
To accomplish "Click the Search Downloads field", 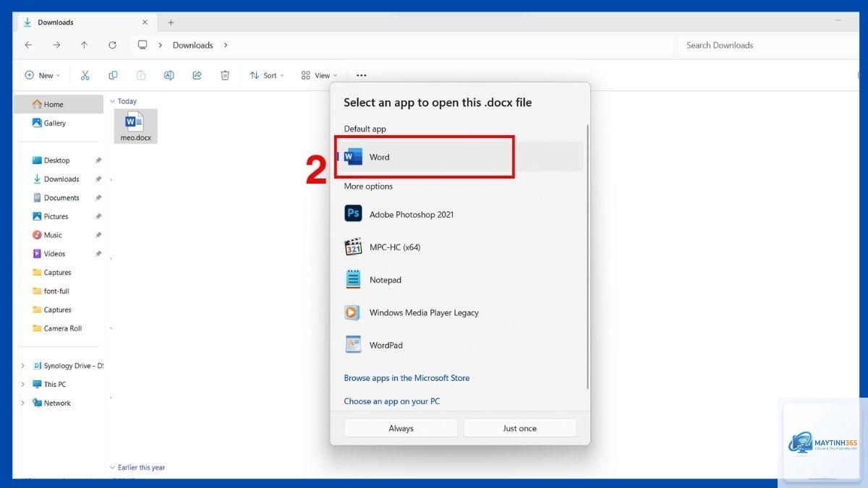I will [x=767, y=45].
